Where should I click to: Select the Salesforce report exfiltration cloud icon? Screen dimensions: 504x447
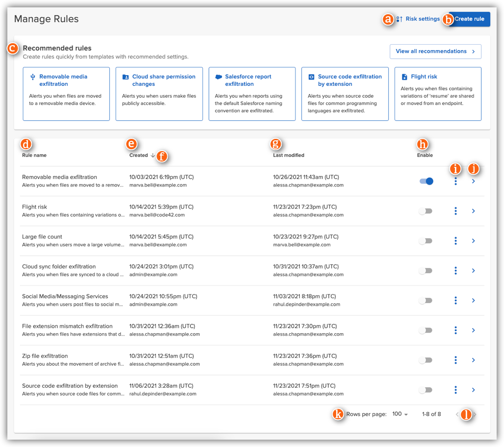(x=218, y=76)
